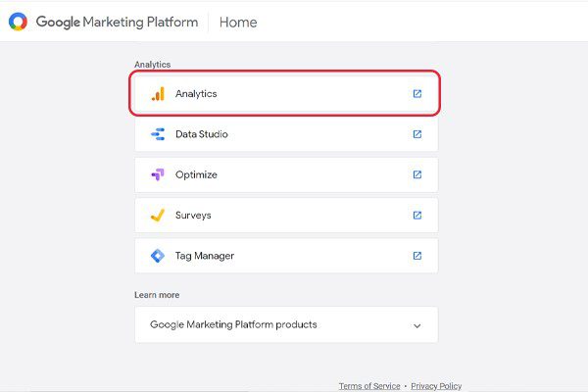
Task: Click the Surveys checkmark icon
Action: click(x=158, y=215)
